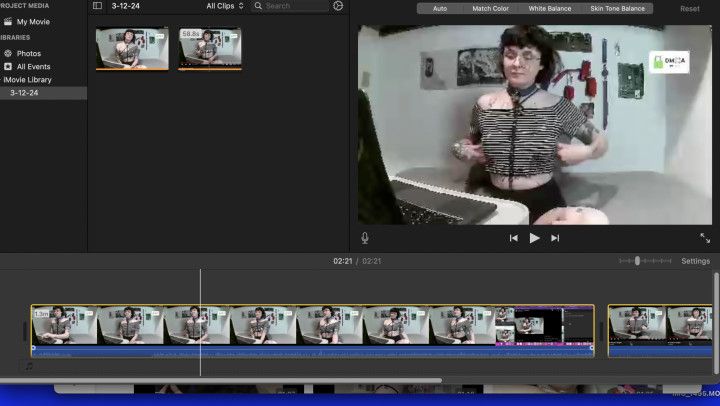Skip to previous clip in viewer

[513, 238]
